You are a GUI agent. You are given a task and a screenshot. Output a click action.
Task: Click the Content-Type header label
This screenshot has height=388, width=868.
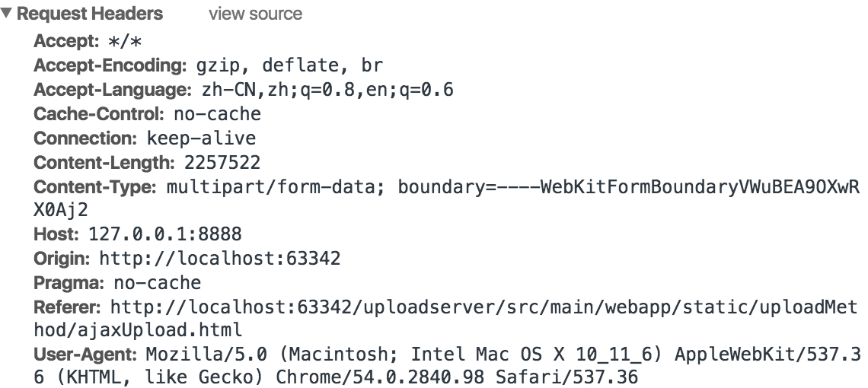[x=95, y=187]
